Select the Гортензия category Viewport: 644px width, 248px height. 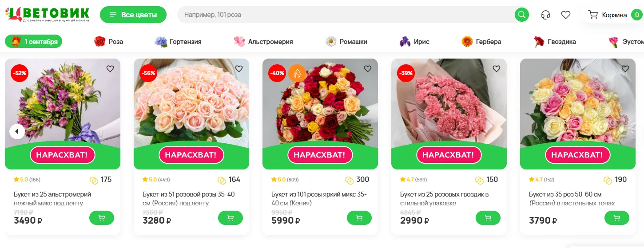[178, 42]
